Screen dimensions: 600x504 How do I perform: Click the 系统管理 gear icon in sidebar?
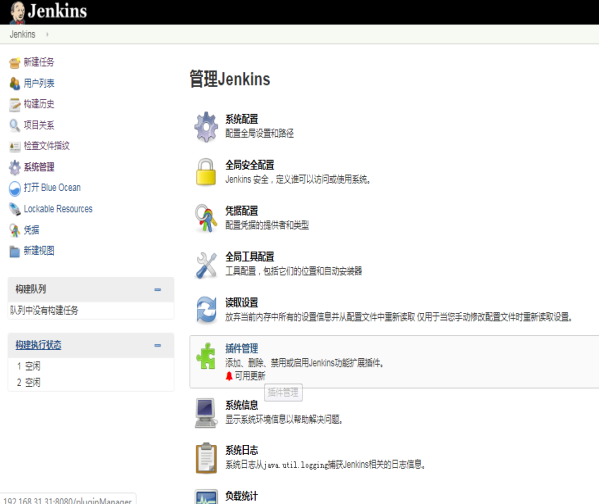(x=15, y=167)
